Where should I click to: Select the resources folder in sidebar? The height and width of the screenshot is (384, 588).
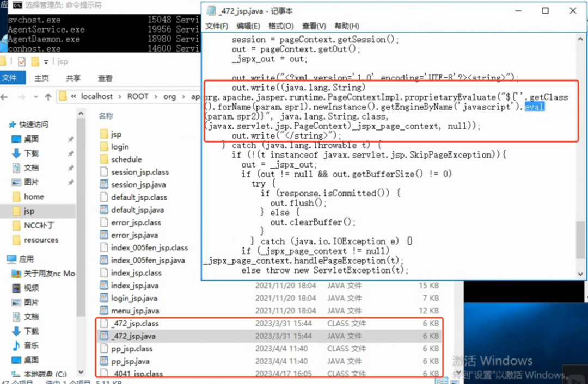coord(41,240)
